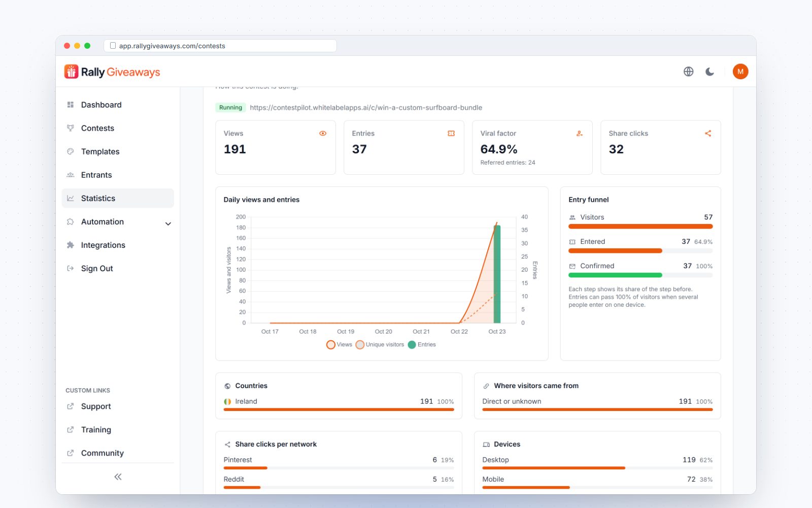The image size is (812, 508).
Task: Click the Contests trophy icon
Action: pyautogui.click(x=71, y=128)
